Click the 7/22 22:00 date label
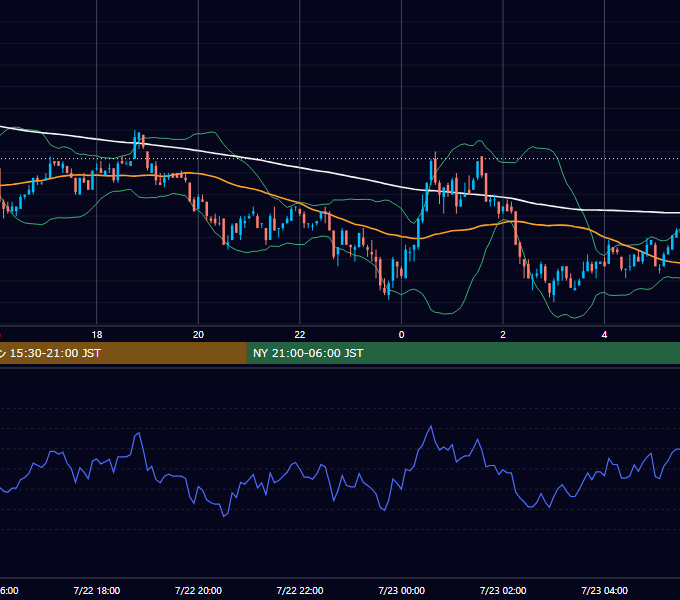 [300, 590]
